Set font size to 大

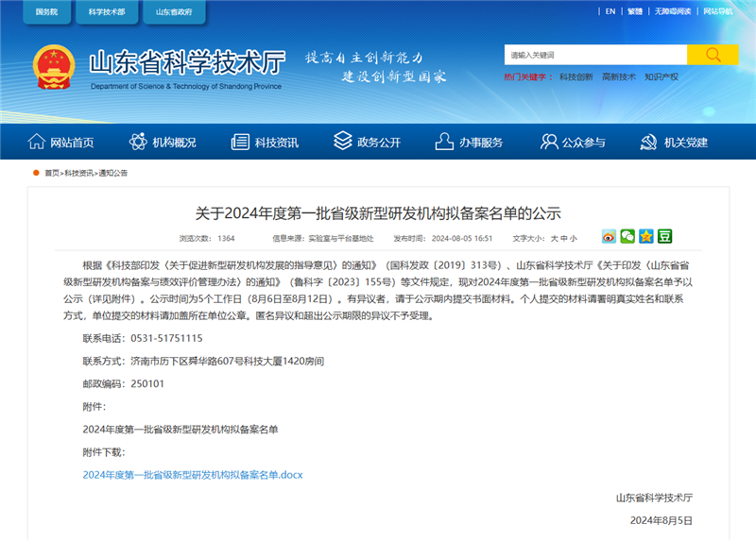click(x=555, y=239)
